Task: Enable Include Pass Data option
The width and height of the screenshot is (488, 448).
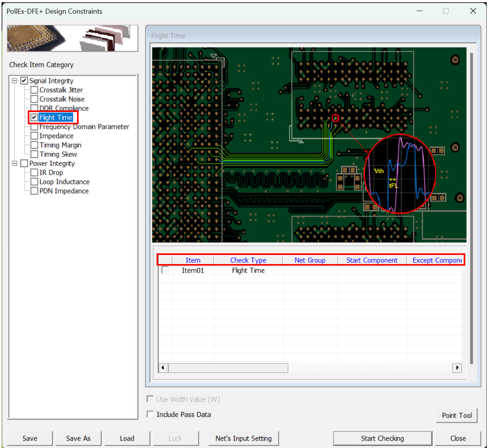Action: click(151, 414)
